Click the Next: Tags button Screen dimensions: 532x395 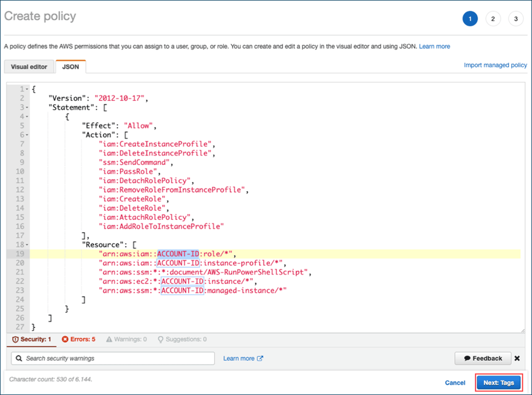[499, 383]
